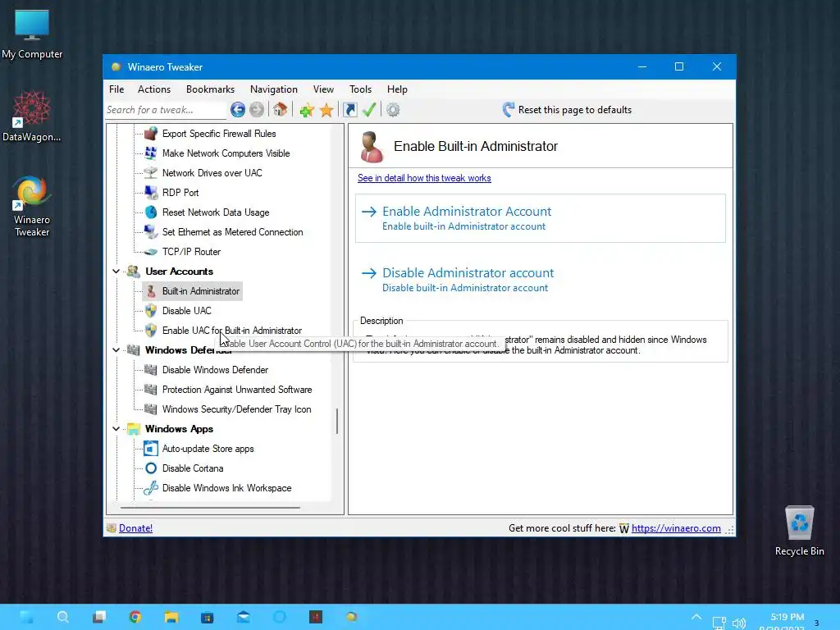The image size is (840, 630).
Task: Click the tree panel horizontal scrollbar
Action: [x=210, y=507]
